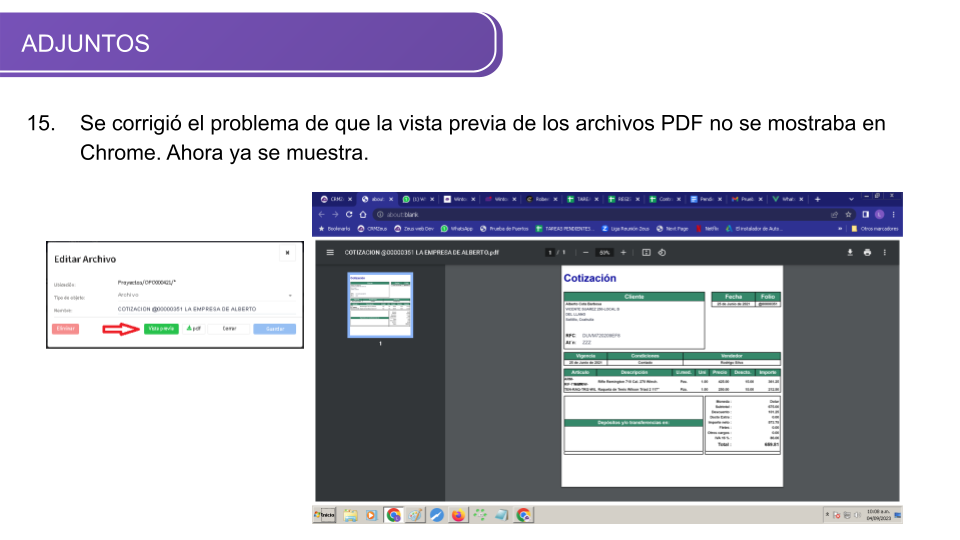Open the tab search chevron

(x=851, y=199)
